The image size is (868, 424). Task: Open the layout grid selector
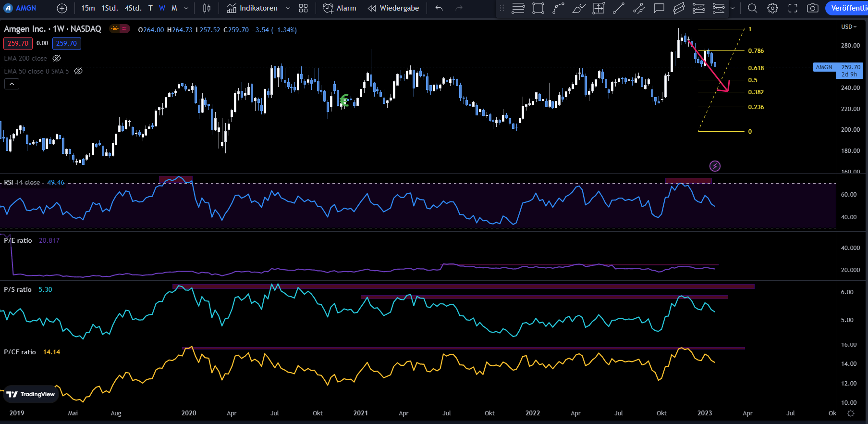pos(303,8)
